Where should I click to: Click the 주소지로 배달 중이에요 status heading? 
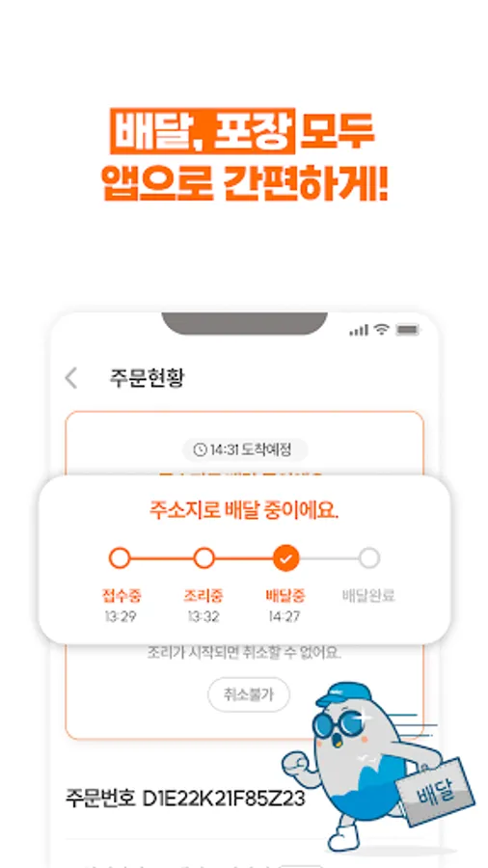[244, 510]
